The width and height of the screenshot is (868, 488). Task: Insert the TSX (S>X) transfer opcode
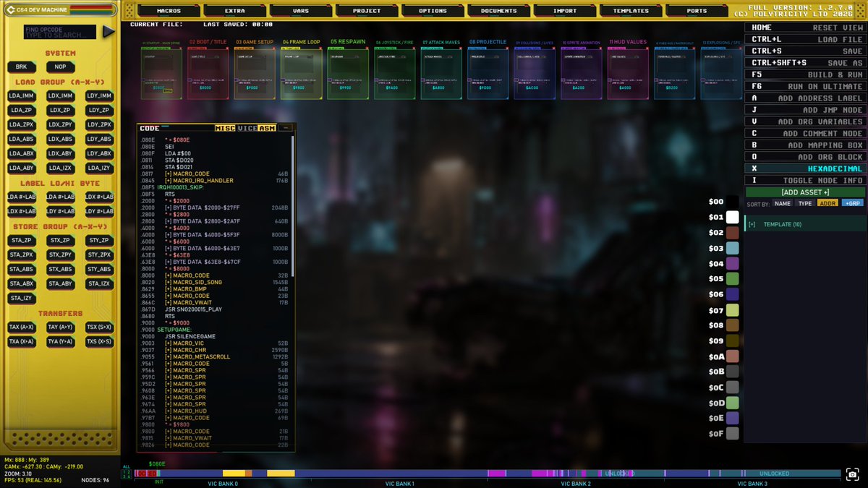(x=99, y=327)
